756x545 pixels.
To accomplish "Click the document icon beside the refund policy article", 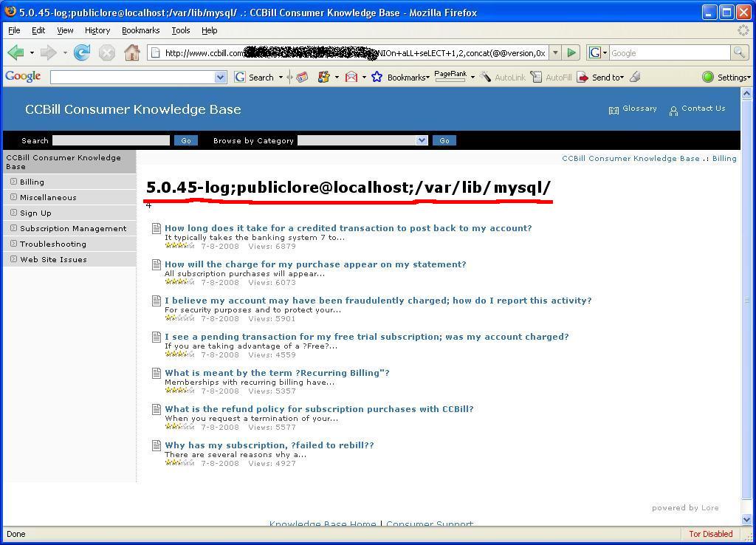I will point(157,409).
